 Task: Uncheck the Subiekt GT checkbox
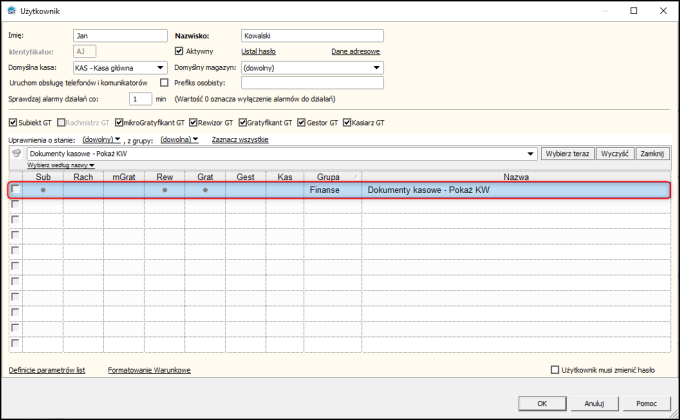(x=13, y=123)
